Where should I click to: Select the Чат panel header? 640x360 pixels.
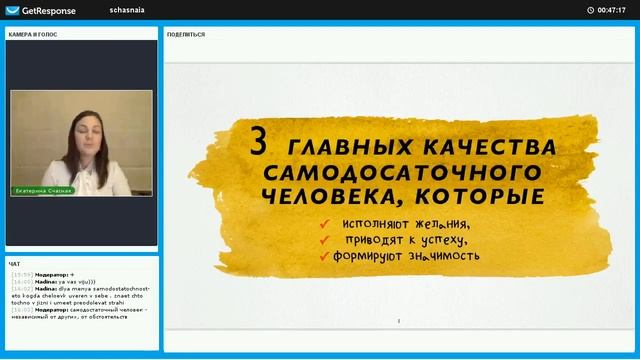pyautogui.click(x=14, y=264)
